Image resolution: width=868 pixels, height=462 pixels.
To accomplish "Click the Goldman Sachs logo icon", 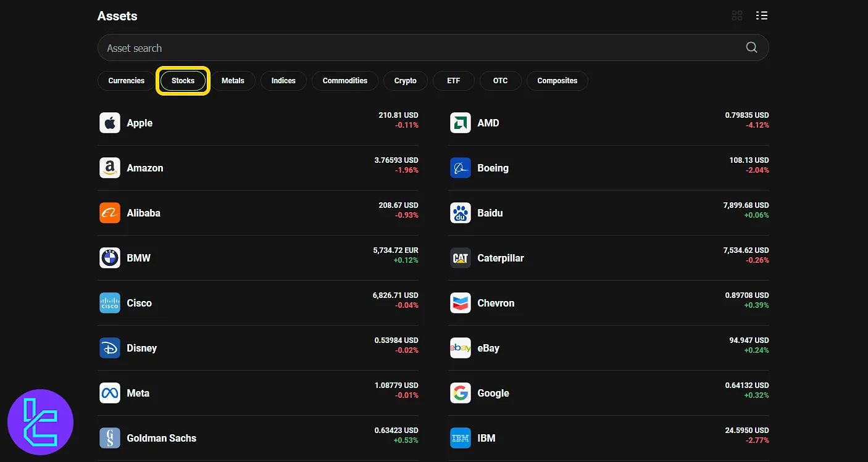I will click(110, 438).
